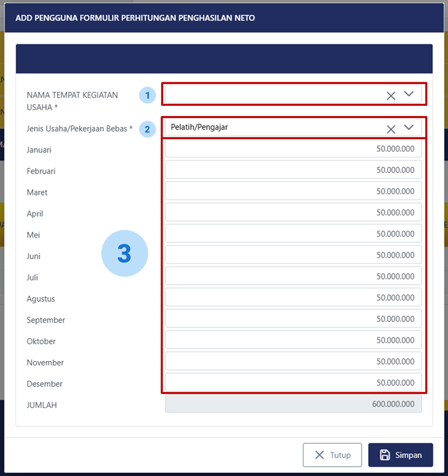The width and height of the screenshot is (448, 476).
Task: Click the Tutup button to close dialog
Action: point(332,455)
